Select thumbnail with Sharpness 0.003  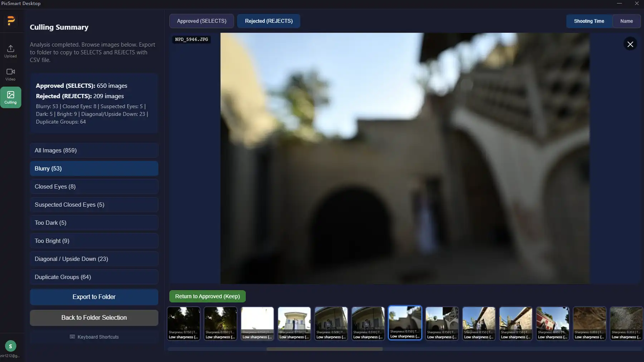[x=590, y=323]
